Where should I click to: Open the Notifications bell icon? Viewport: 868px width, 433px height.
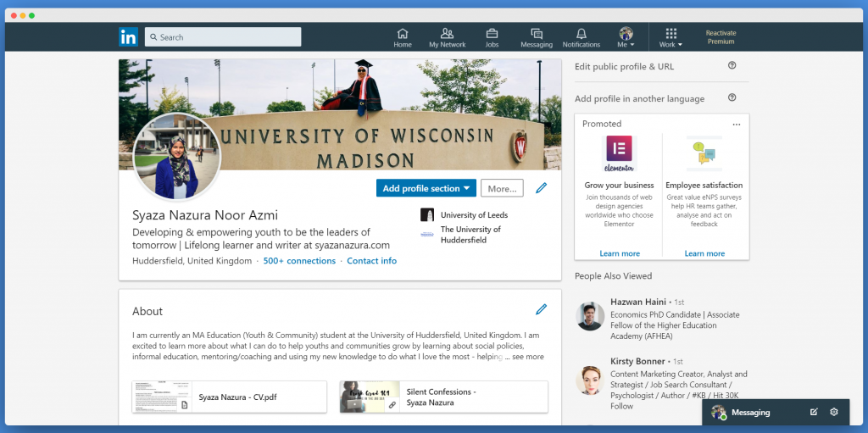pos(581,37)
